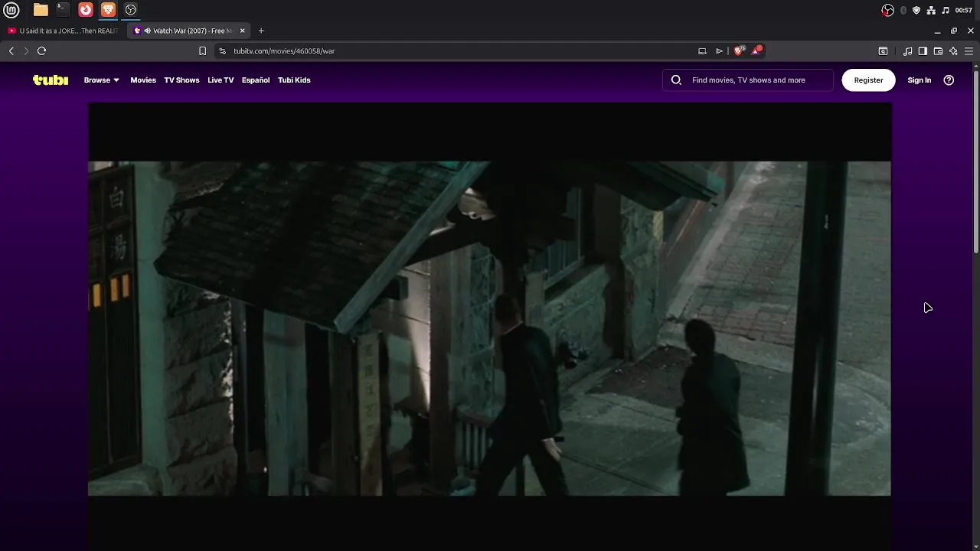Open the browser media playlist music icon
The image size is (980, 551).
point(907,51)
